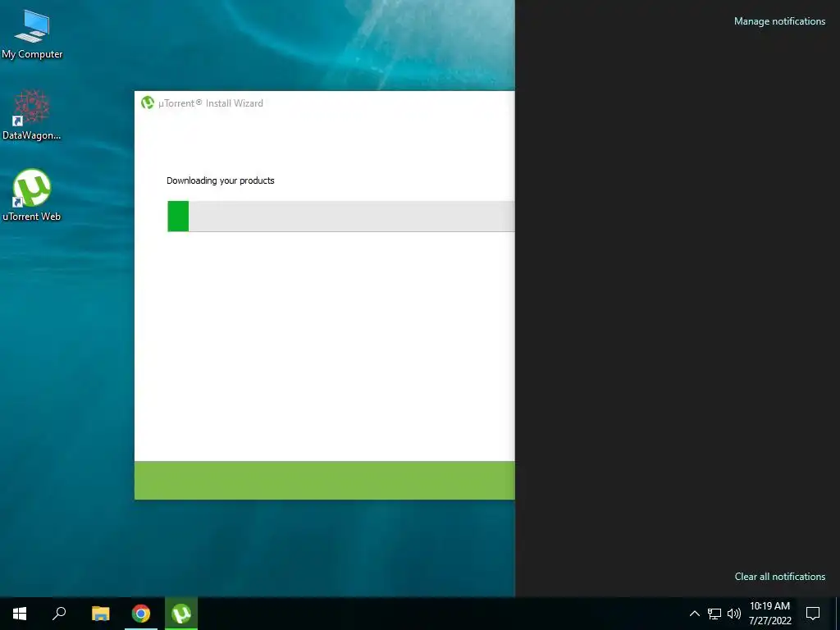
Task: Open the taskbar clock showing 10:19 AM
Action: tap(769, 614)
